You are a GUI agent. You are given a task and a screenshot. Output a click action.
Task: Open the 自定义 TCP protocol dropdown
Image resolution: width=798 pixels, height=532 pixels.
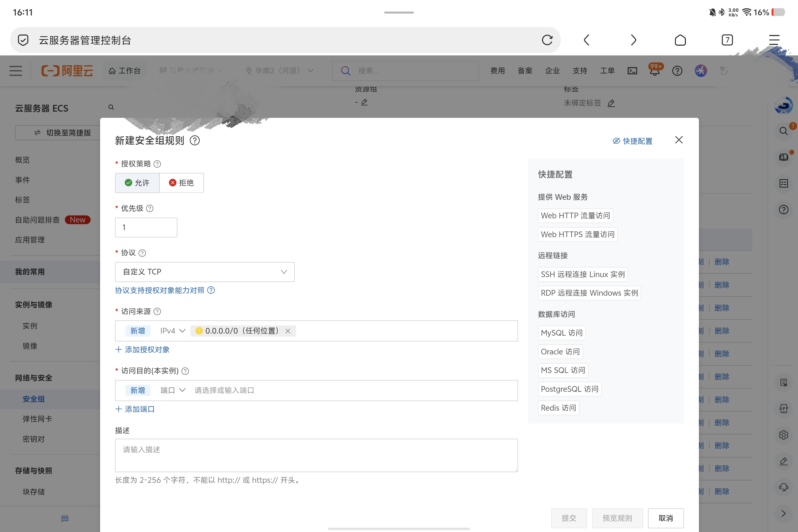[205, 272]
